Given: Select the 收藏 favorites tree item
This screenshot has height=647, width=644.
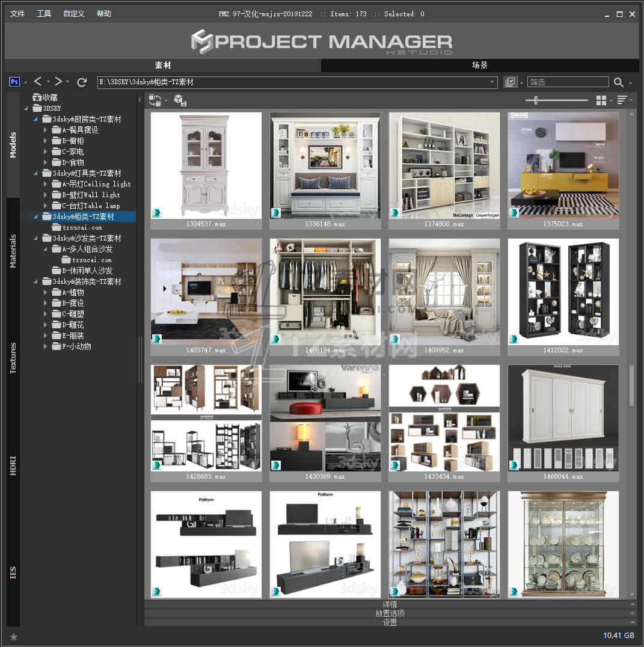Looking at the screenshot, I should point(49,97).
